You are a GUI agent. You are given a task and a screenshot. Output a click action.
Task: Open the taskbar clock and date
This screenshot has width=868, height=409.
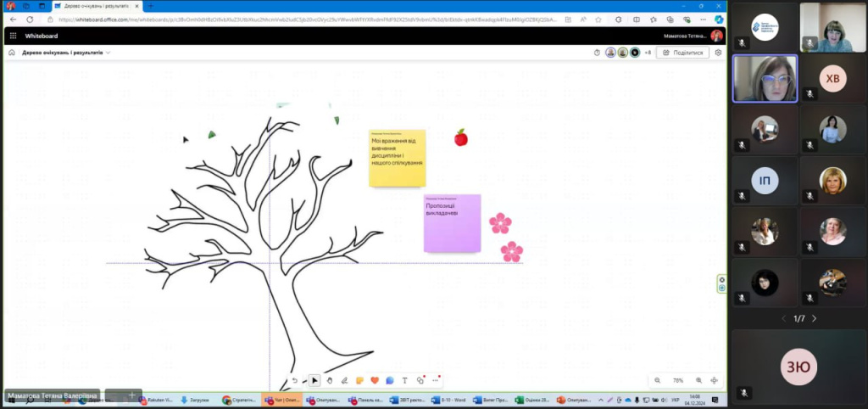(693, 400)
